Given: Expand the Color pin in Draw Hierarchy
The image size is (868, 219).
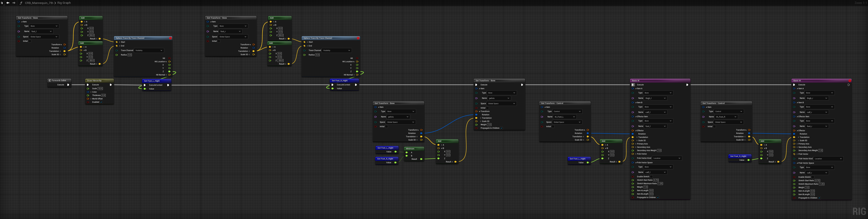Looking at the screenshot, I should (91, 92).
